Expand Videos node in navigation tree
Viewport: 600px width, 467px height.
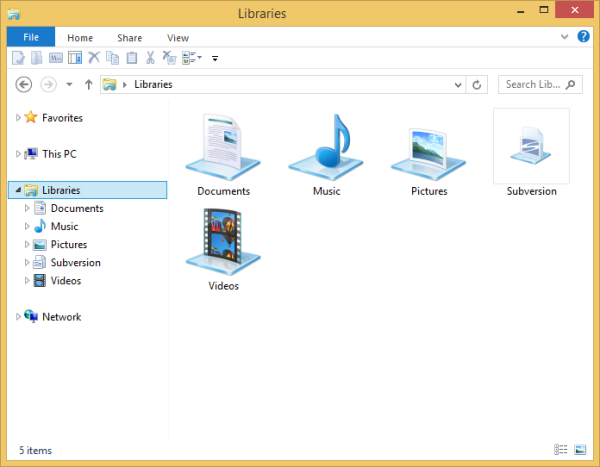(x=27, y=280)
